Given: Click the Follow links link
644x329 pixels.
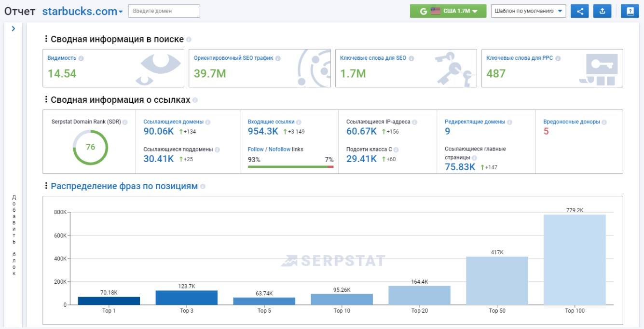Looking at the screenshot, I should [x=256, y=149].
